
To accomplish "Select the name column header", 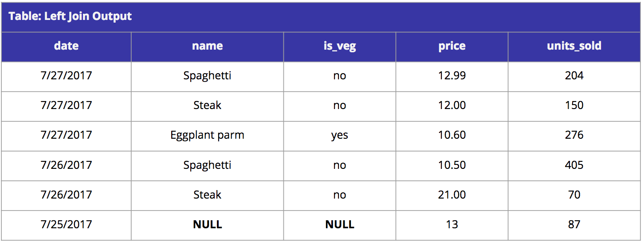I will tap(207, 47).
